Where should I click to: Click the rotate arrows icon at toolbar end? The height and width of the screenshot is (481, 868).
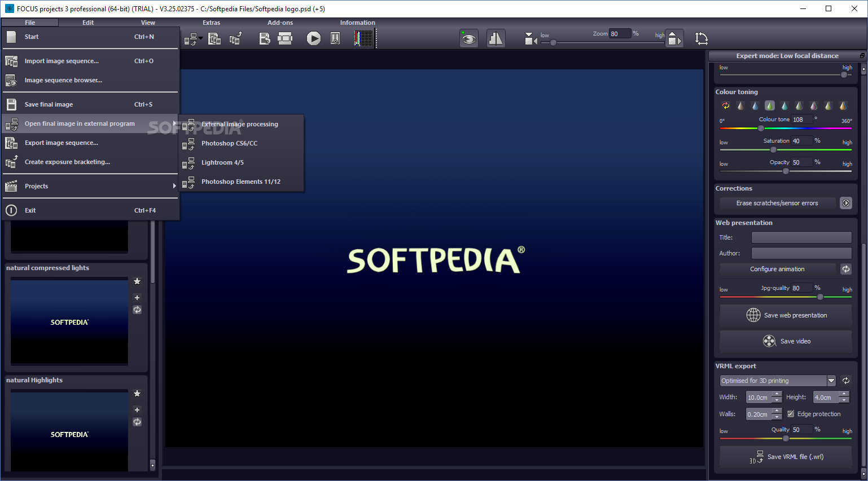click(702, 39)
